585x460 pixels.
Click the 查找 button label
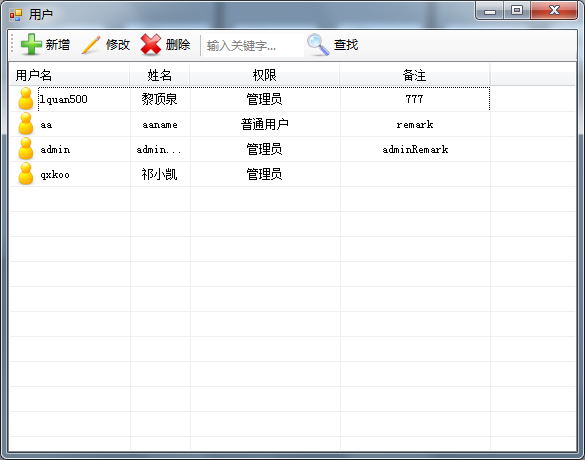coord(346,45)
